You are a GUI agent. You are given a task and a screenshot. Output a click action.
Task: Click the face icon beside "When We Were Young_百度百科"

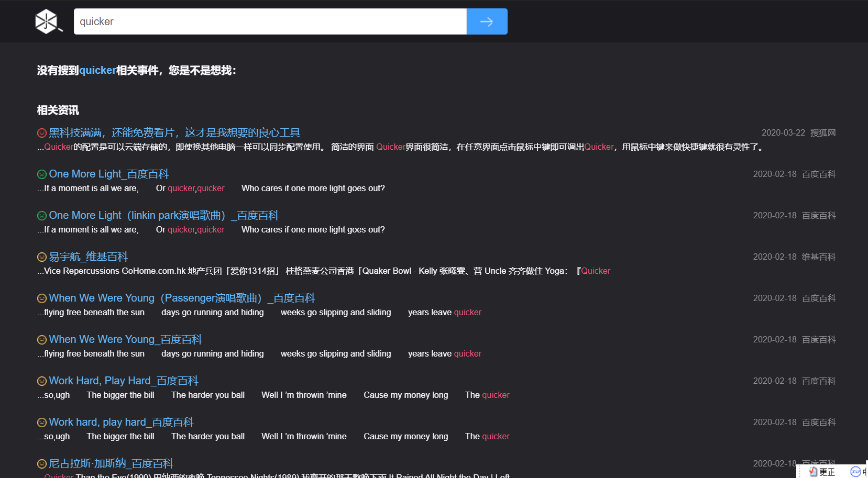pyautogui.click(x=42, y=340)
